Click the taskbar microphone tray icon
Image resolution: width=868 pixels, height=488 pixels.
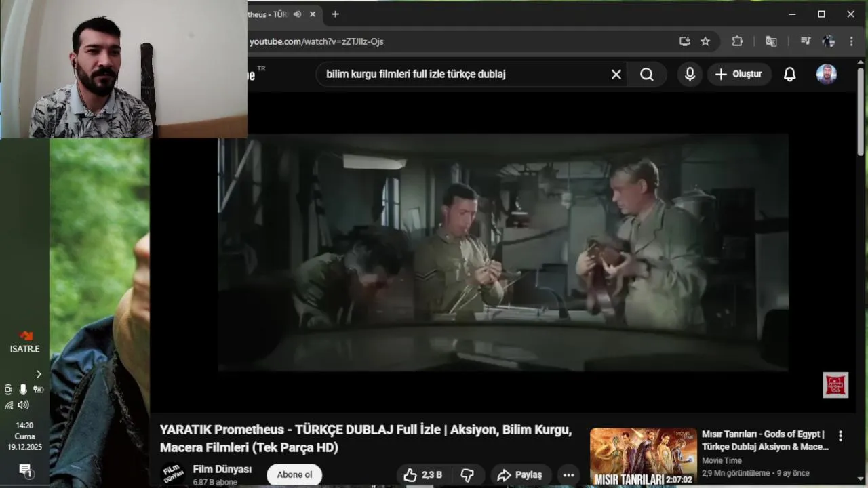23,389
